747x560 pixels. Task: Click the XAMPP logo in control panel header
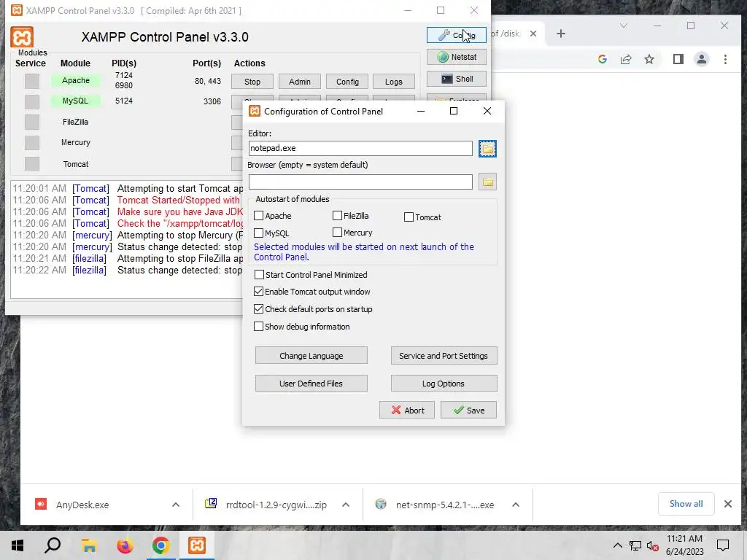tap(22, 37)
